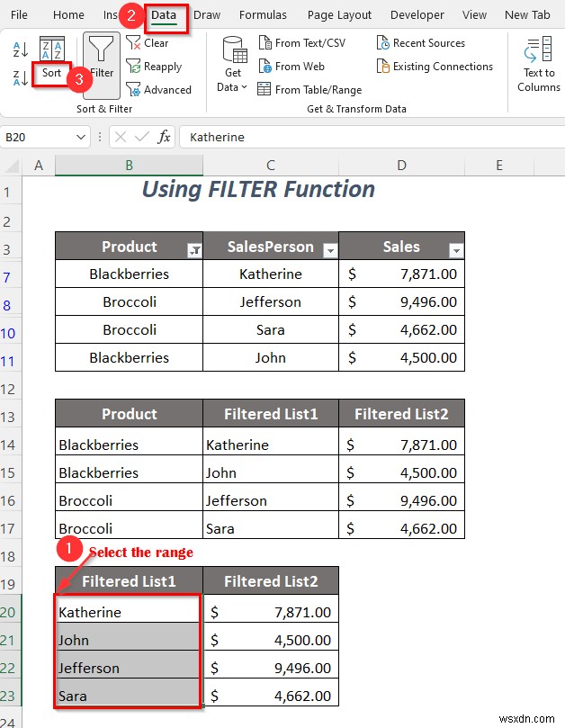The height and width of the screenshot is (728, 565).
Task: Expand the Name Box dropdown
Action: [x=81, y=137]
